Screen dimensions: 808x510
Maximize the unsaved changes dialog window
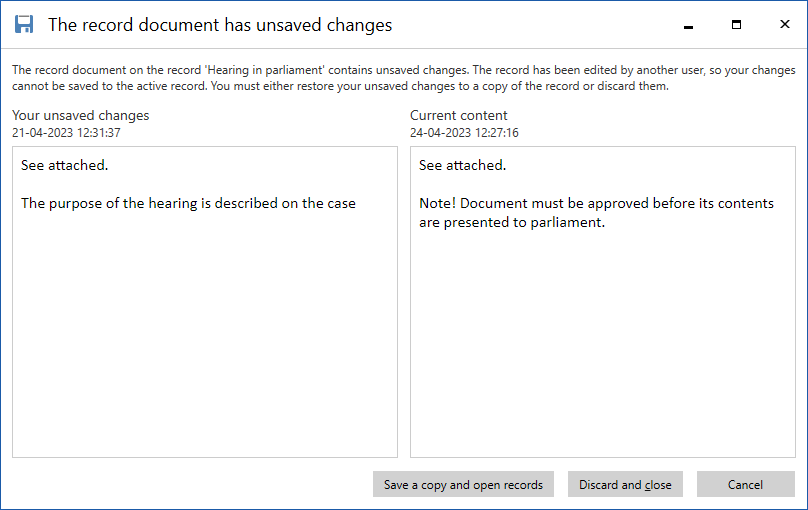coord(737,25)
